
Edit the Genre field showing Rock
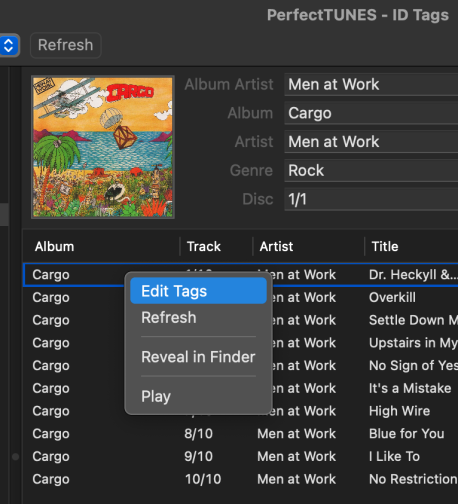click(371, 170)
